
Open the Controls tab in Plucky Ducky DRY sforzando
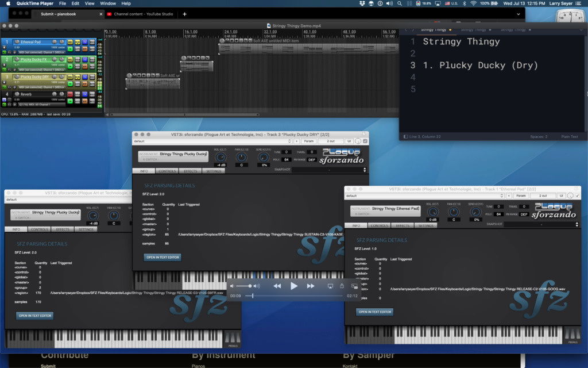click(x=167, y=171)
